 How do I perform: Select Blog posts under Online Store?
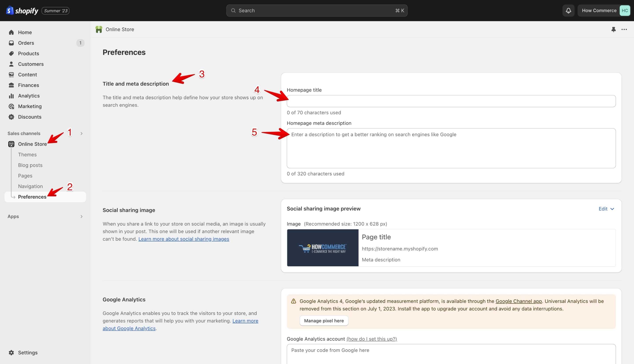click(x=30, y=165)
